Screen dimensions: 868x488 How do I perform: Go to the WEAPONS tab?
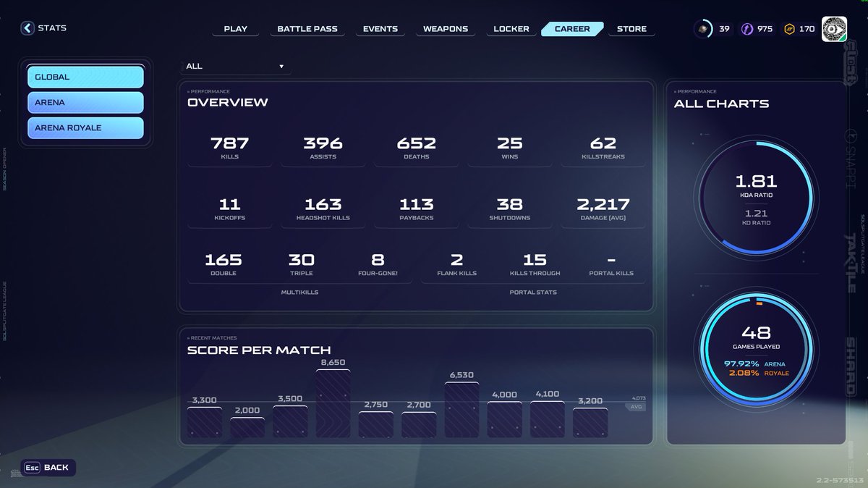tap(446, 29)
